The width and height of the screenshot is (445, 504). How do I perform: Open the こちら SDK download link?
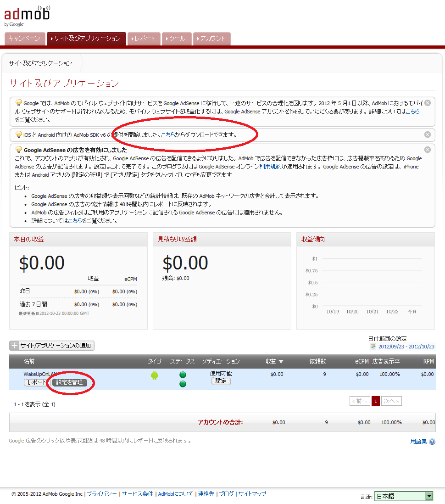coord(168,135)
